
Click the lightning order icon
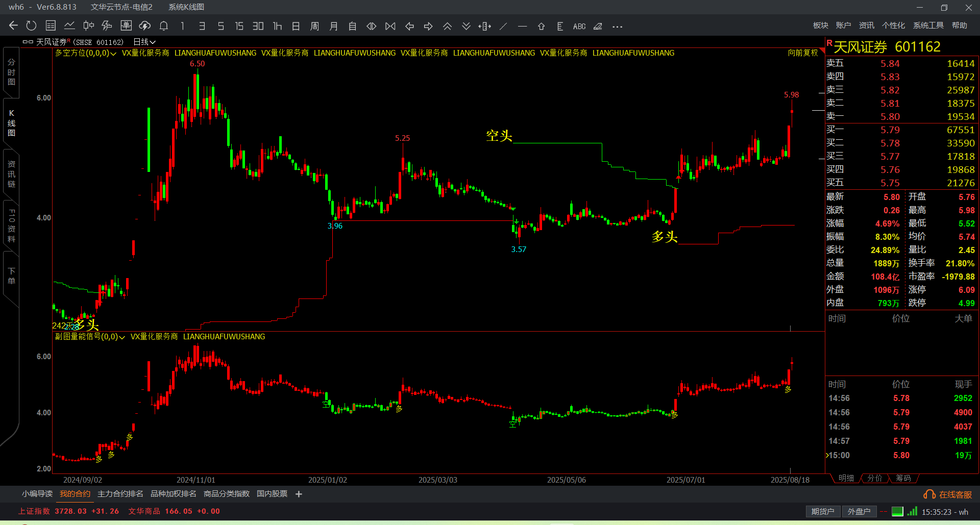pos(107,26)
